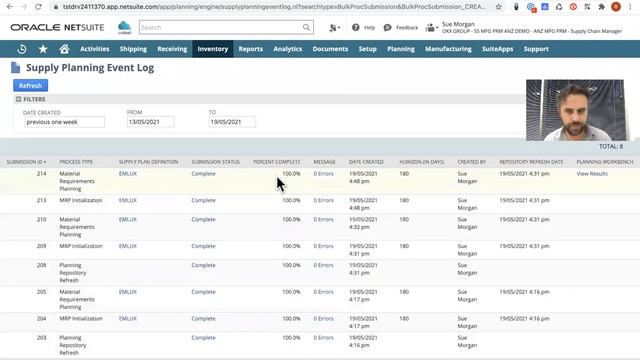Image resolution: width=640 pixels, height=360 pixels.
Task: Open the Activities menu
Action: [95, 49]
